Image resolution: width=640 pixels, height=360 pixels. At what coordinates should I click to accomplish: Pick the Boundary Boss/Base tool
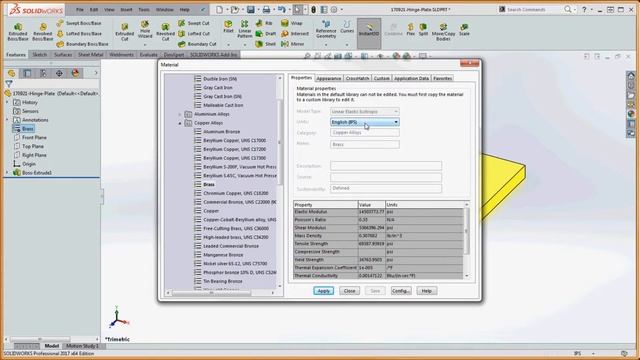82,44
